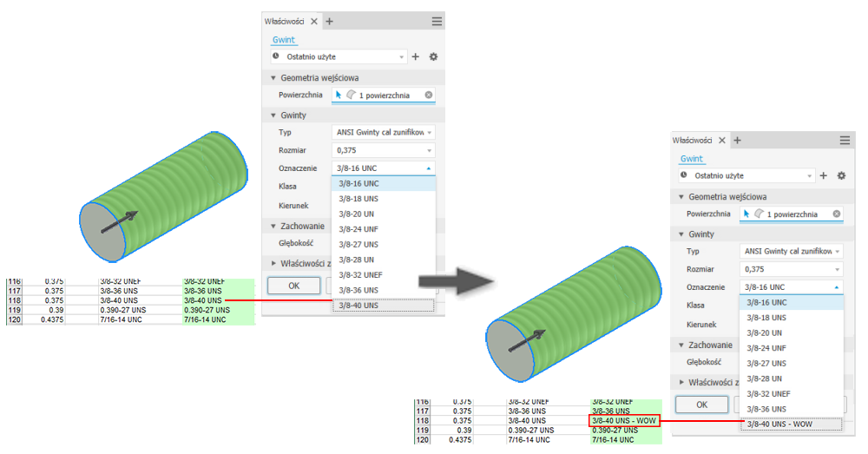Collapse the Gwinty section in left panel
This screenshot has height=454, width=868.
[x=273, y=115]
